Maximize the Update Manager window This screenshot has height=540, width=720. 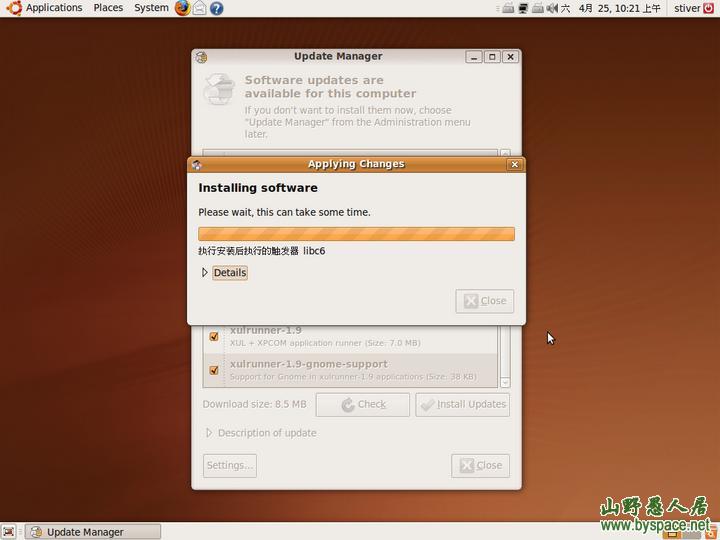[x=492, y=57]
